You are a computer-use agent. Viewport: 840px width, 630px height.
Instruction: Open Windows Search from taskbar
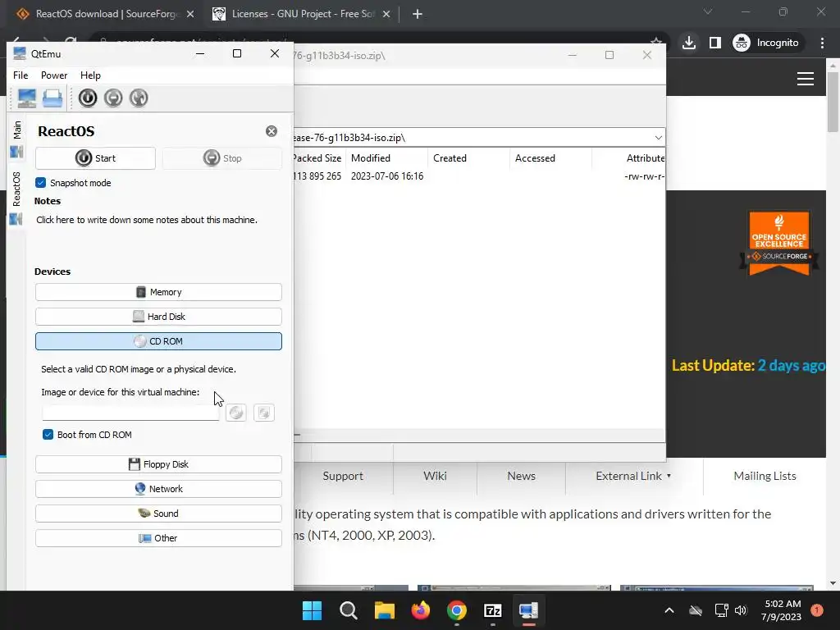348,610
